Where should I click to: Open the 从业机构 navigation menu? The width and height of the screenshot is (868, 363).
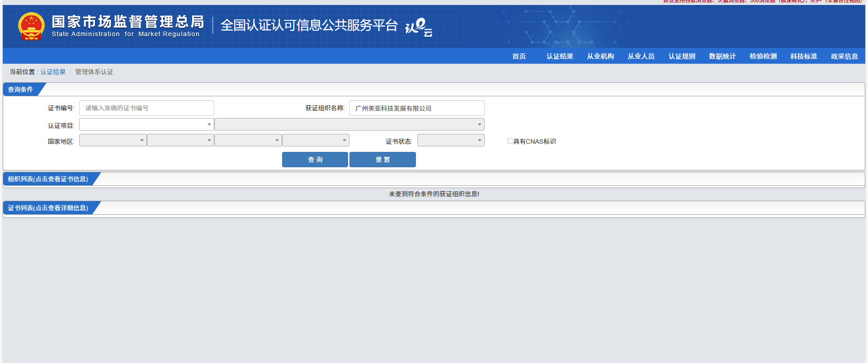point(600,56)
